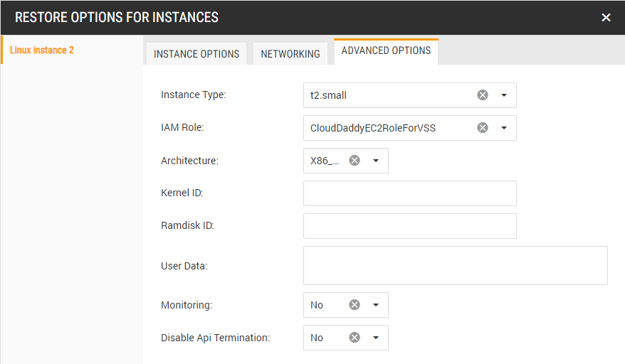Click the Monitoring 'No' value
Viewport: 625px width, 364px height.
tap(317, 305)
